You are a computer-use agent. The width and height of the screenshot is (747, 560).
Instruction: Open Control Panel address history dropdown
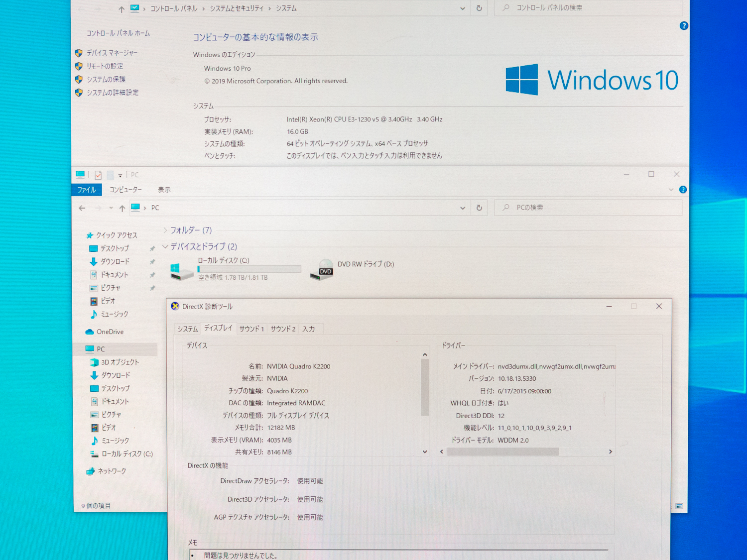463,8
